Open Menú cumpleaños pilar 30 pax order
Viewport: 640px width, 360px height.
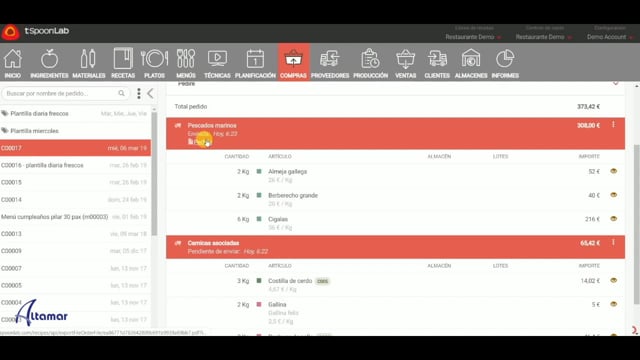(75, 217)
